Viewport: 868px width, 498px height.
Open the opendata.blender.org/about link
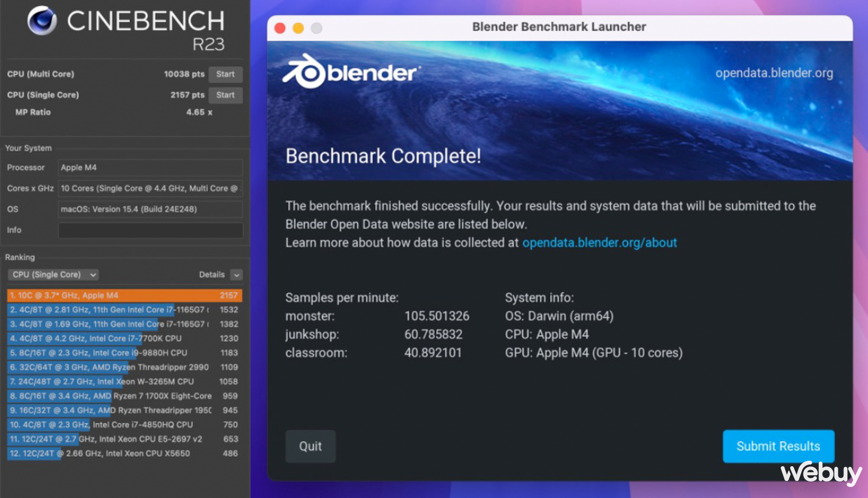coord(599,243)
